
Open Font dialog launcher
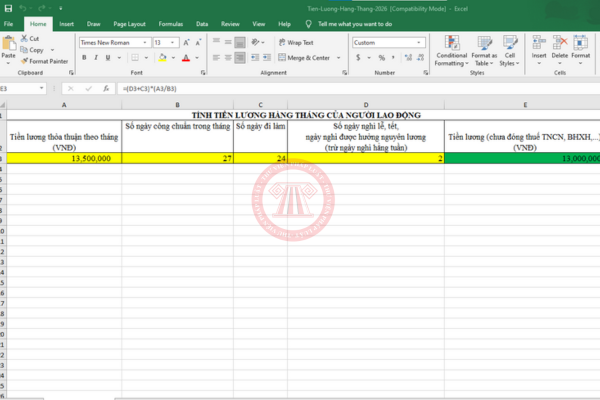point(203,73)
